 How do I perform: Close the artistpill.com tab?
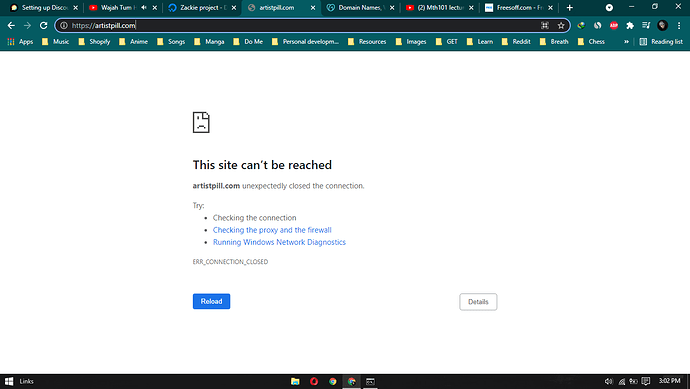tap(313, 8)
